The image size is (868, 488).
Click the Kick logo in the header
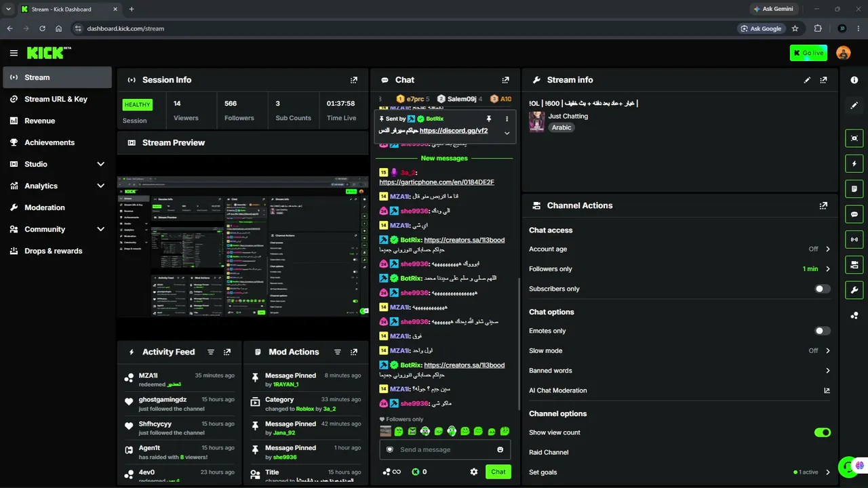point(49,53)
